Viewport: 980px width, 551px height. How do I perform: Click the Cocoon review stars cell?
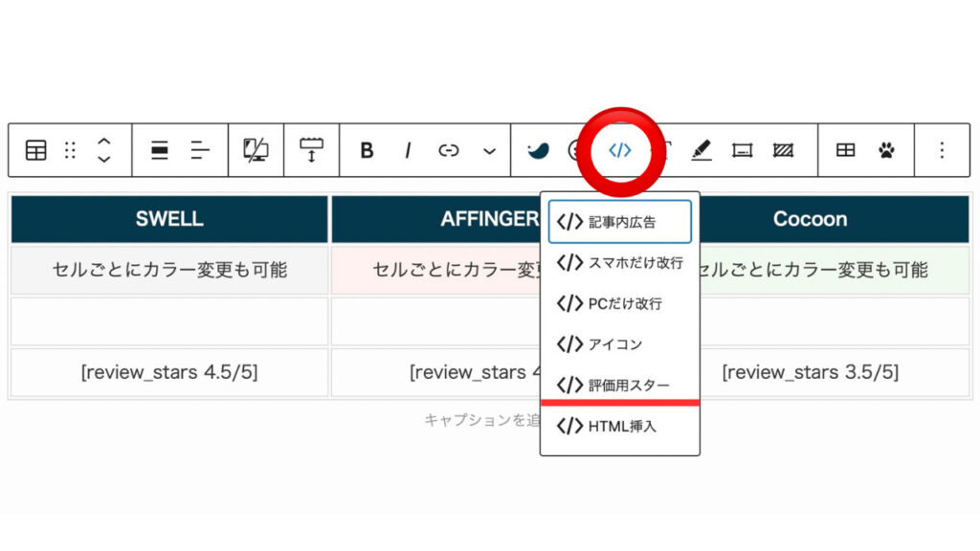tap(810, 372)
